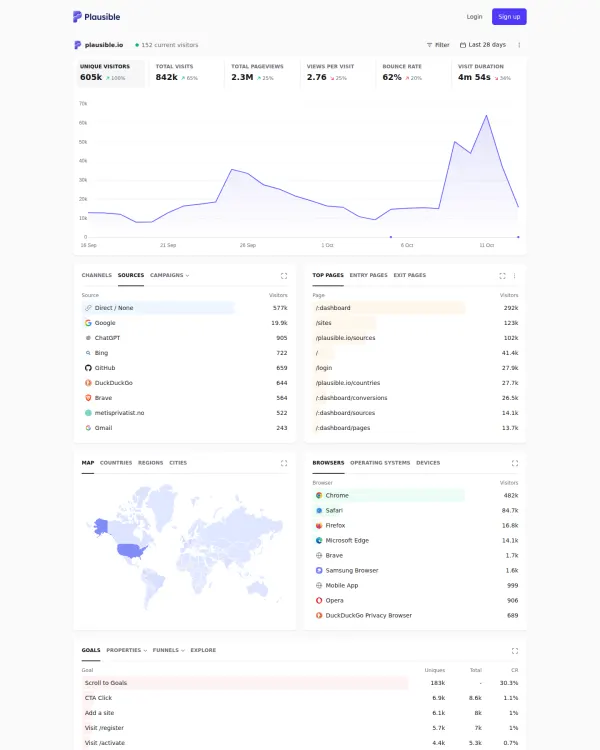Filter by the /:dashboard page

point(415,308)
